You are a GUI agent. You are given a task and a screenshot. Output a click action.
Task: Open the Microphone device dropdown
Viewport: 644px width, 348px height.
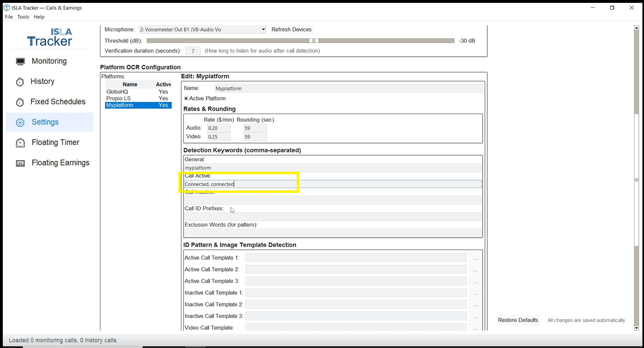tap(263, 29)
